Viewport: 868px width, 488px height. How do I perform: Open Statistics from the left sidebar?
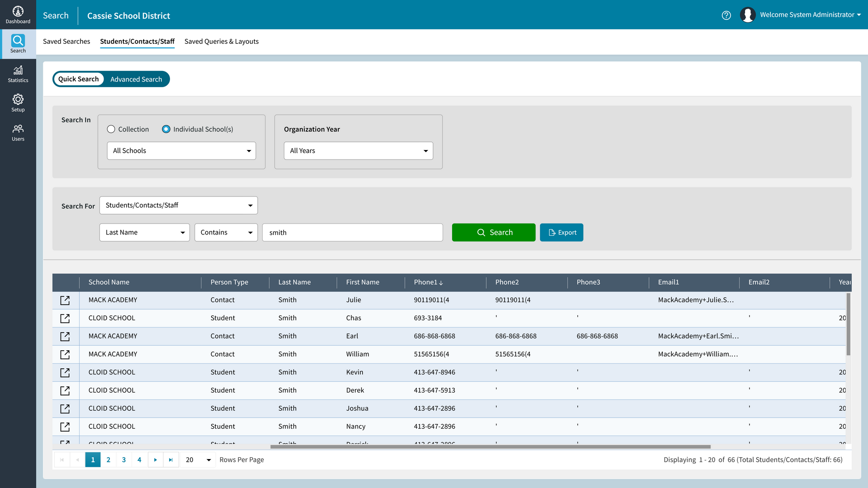coord(18,73)
